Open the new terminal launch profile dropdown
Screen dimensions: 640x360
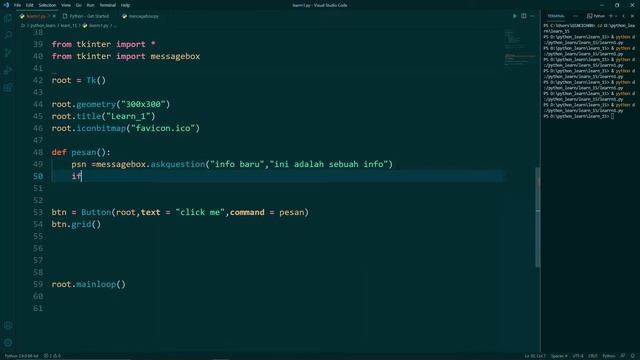click(616, 16)
